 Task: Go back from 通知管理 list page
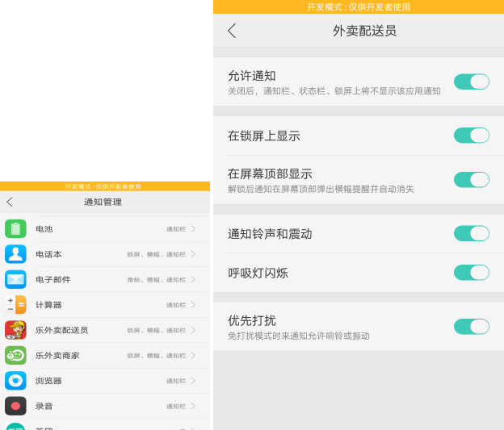pos(10,202)
